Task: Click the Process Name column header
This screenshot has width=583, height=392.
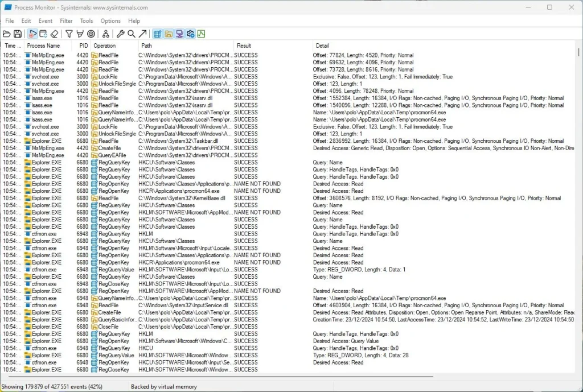Action: click(48, 46)
